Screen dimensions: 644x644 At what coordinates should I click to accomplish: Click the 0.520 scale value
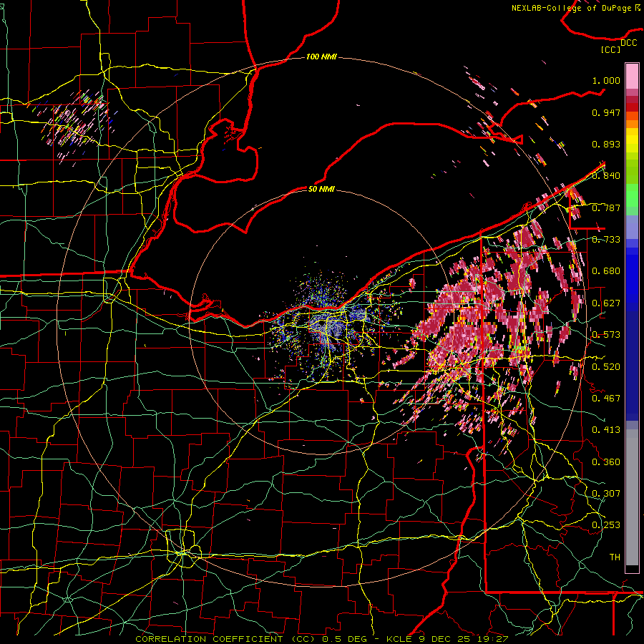click(606, 366)
